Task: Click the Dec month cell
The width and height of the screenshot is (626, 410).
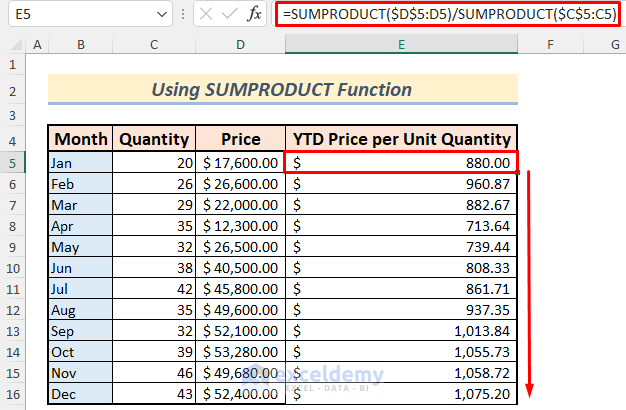Action: pos(81,393)
